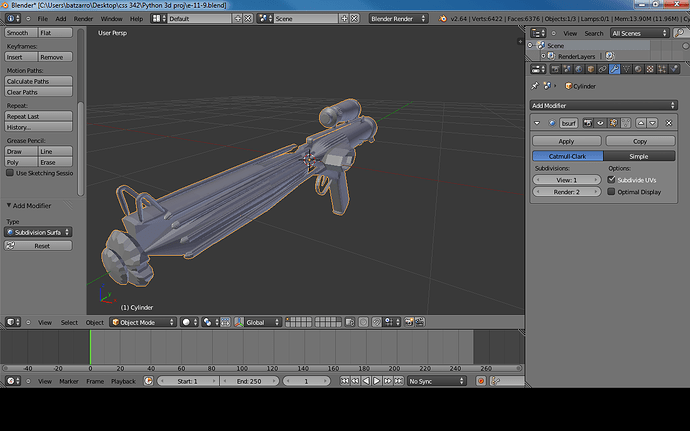Image resolution: width=690 pixels, height=431 pixels.
Task: Click the outliner search magnifier icon
Action: (x=680, y=33)
